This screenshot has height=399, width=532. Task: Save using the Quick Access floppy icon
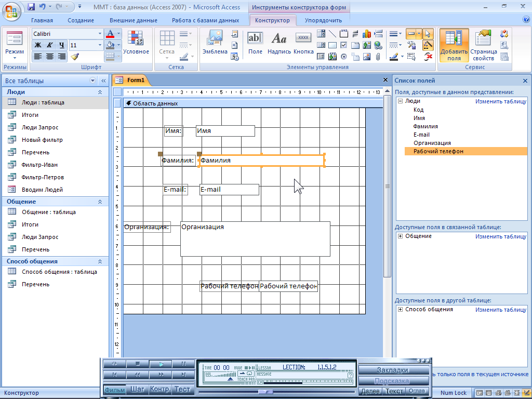tap(31, 6)
